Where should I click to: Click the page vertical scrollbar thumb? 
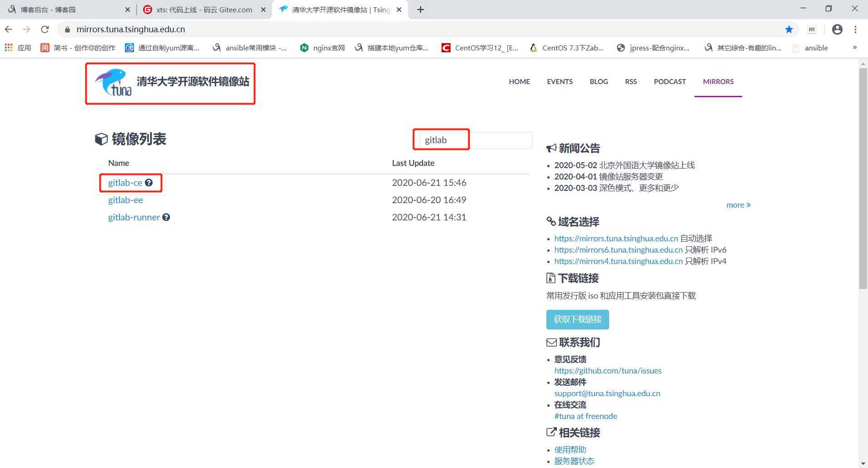tap(863, 178)
